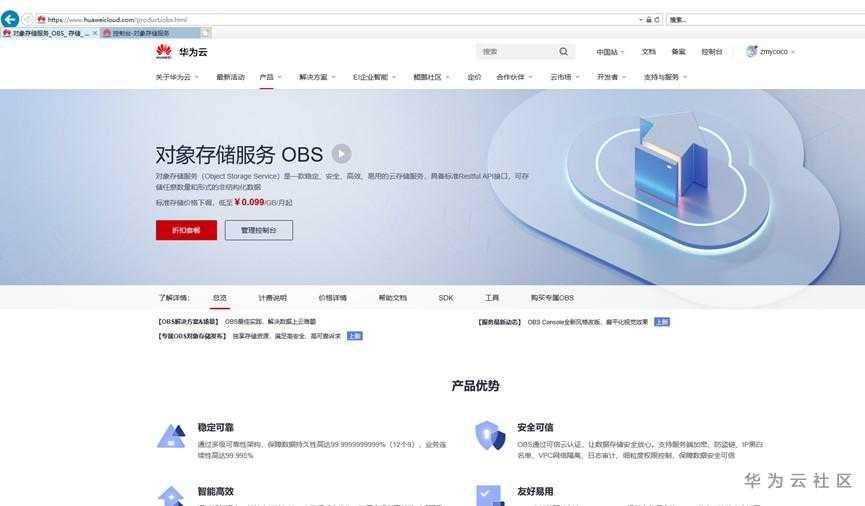The image size is (865, 506).
Task: Click the 安全可信 shield icon
Action: pos(490,435)
